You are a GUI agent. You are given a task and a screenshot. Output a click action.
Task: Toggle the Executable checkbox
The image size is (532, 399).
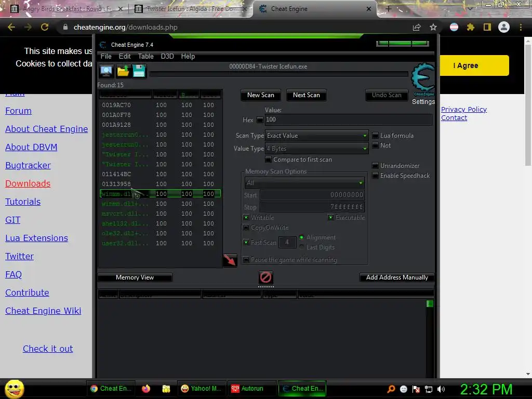pos(330,218)
